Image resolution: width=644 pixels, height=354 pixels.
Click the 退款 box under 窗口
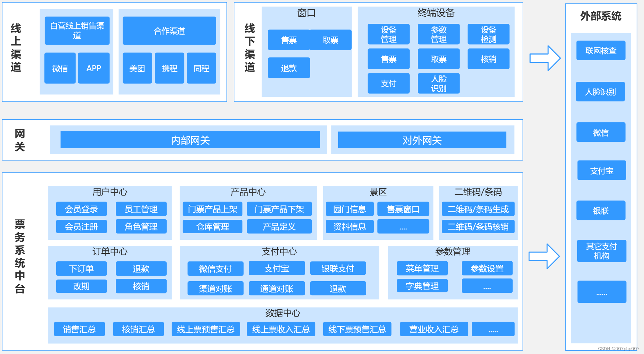289,68
